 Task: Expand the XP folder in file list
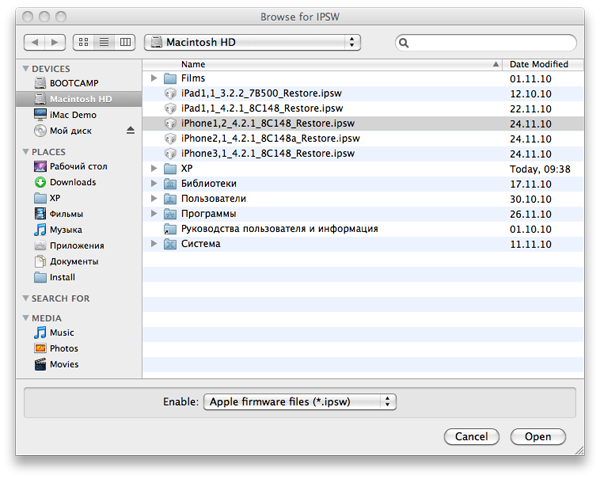[154, 168]
